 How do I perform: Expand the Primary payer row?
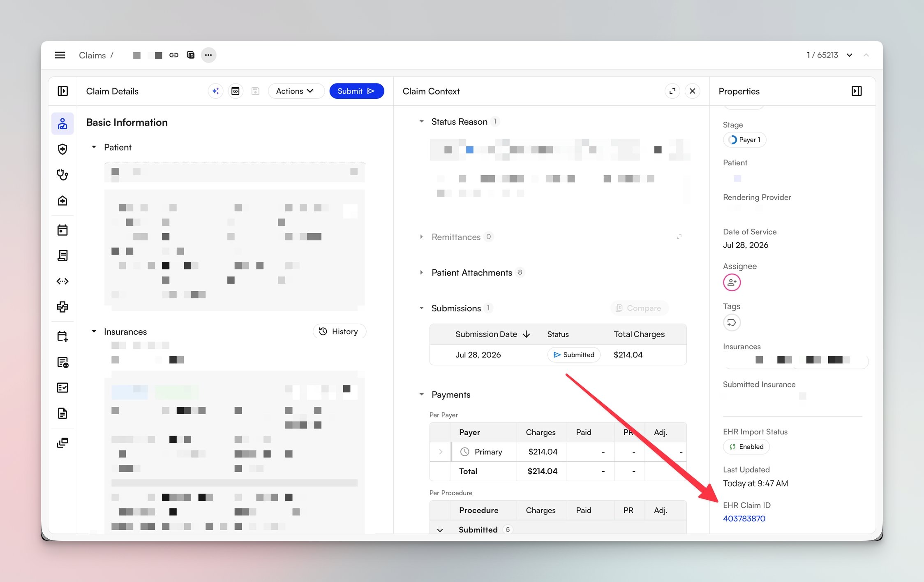pos(441,452)
